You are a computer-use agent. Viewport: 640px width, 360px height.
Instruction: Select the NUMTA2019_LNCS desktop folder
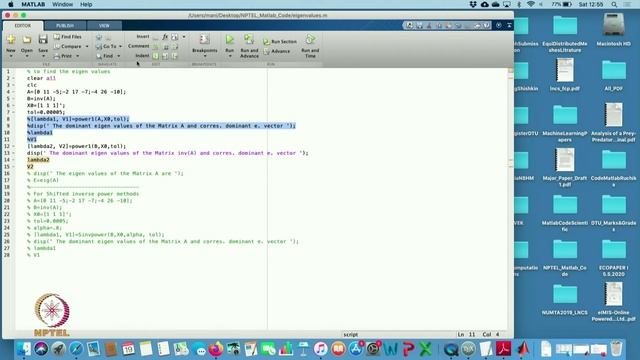[565, 300]
